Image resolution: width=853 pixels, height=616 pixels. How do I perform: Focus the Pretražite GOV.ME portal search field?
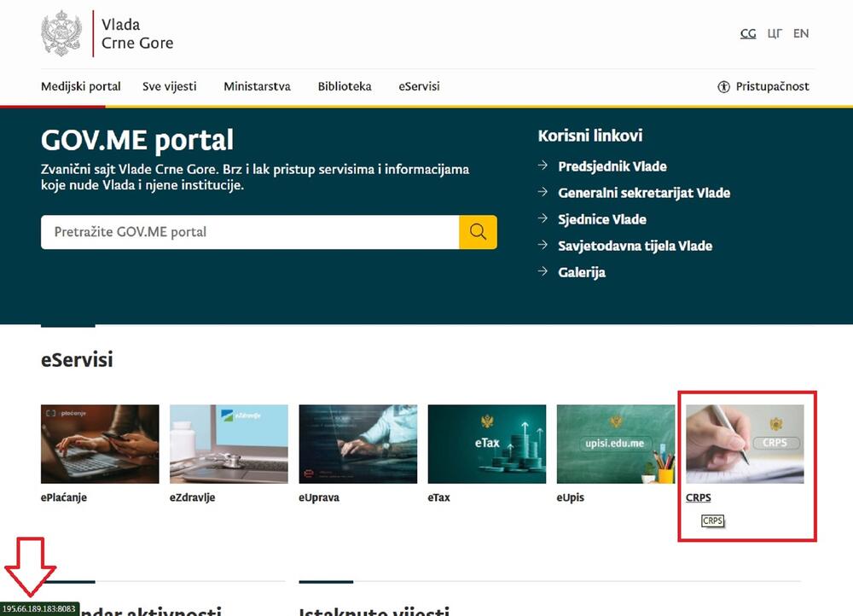tap(249, 232)
